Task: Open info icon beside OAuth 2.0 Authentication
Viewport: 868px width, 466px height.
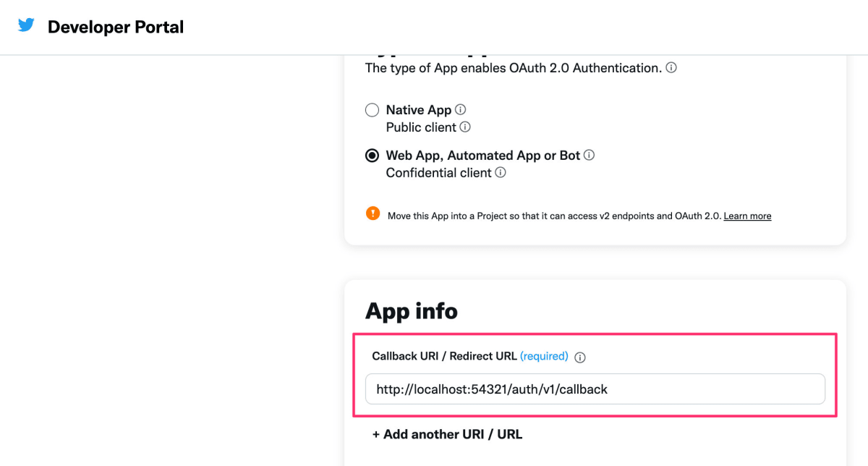Action: [x=671, y=68]
